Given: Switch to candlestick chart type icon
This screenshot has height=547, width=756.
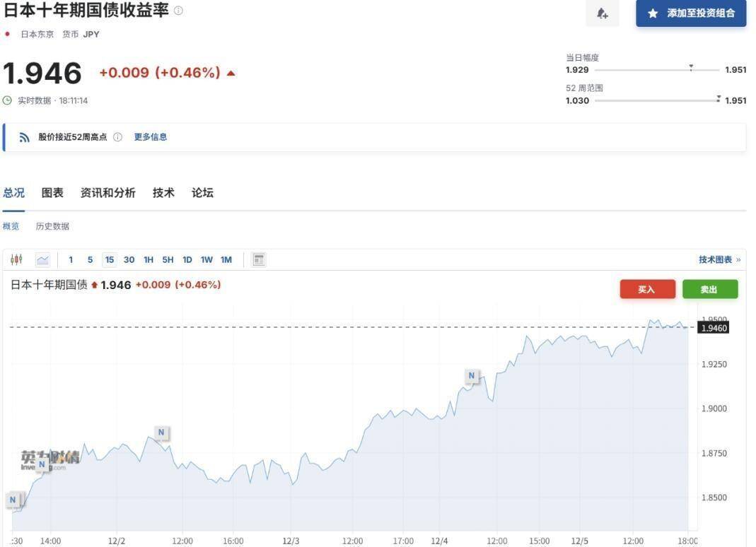Looking at the screenshot, I should (x=16, y=260).
